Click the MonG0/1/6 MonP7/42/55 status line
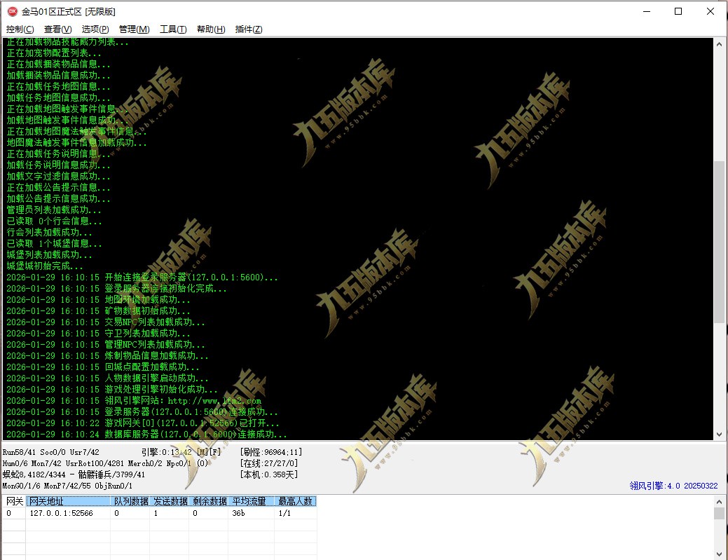This screenshot has width=728, height=560. pyautogui.click(x=67, y=486)
